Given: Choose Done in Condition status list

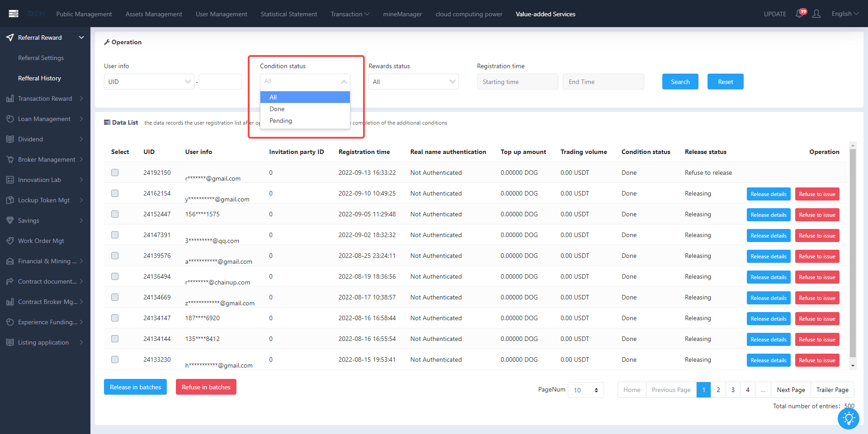Looking at the screenshot, I should [x=305, y=109].
